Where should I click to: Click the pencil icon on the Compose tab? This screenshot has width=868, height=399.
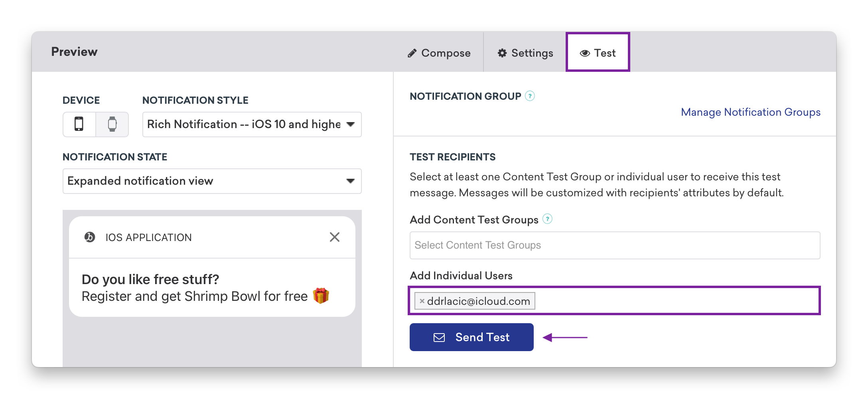click(412, 53)
